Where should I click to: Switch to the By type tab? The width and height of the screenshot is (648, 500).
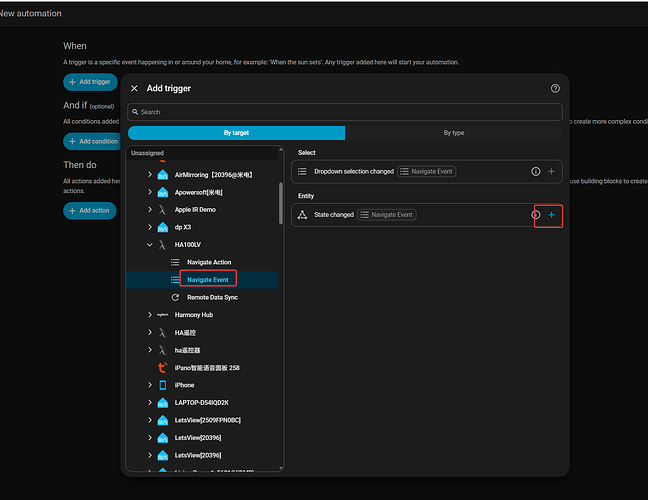[454, 133]
